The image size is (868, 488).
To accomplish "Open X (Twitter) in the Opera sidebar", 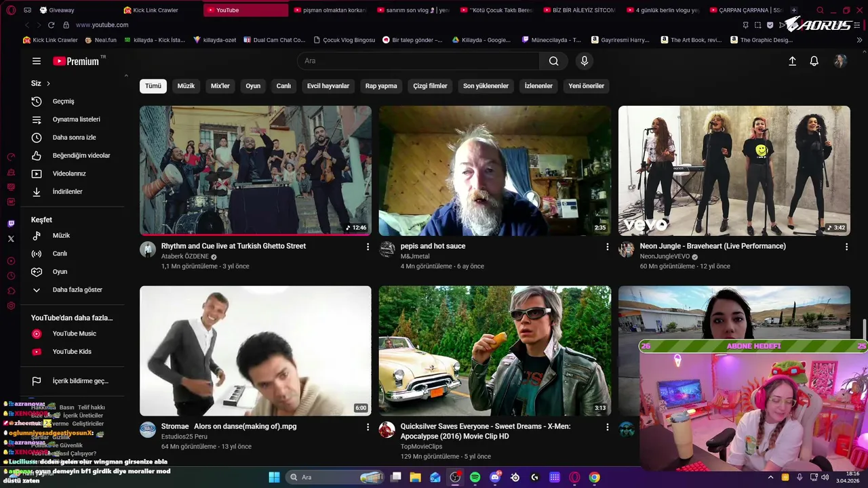I will click(x=11, y=239).
